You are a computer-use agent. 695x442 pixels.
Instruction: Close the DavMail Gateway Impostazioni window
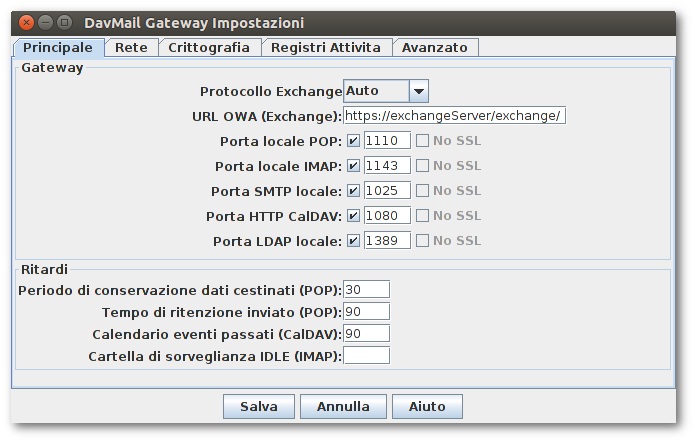[26, 22]
